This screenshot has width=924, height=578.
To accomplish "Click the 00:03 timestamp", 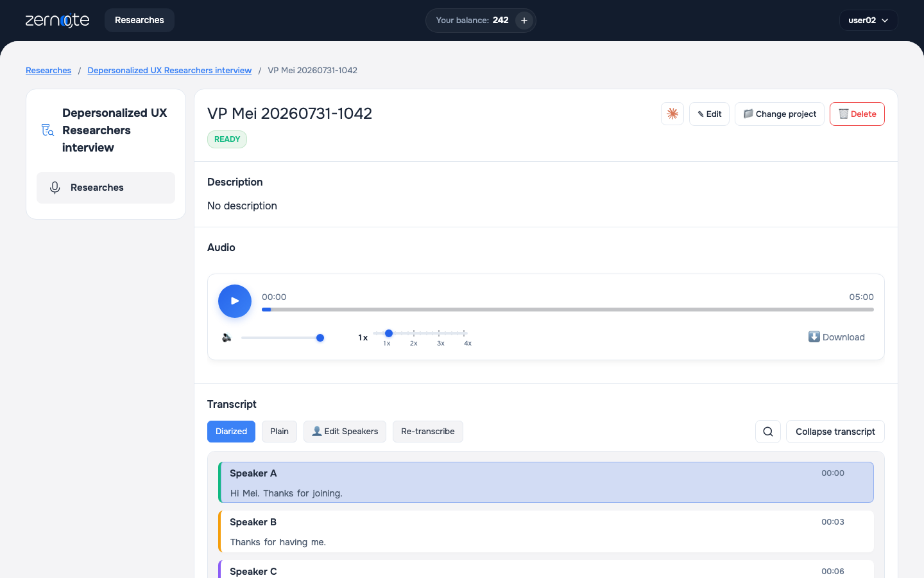I will [x=833, y=522].
